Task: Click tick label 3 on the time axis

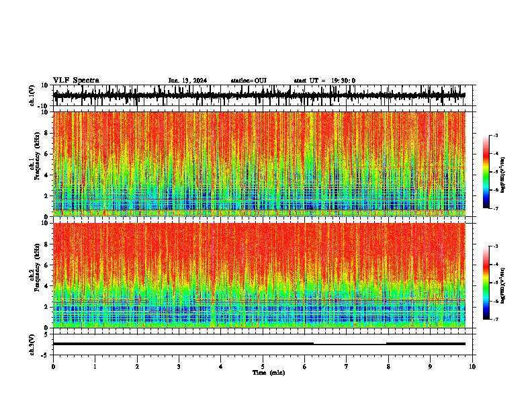Action: [x=179, y=367]
